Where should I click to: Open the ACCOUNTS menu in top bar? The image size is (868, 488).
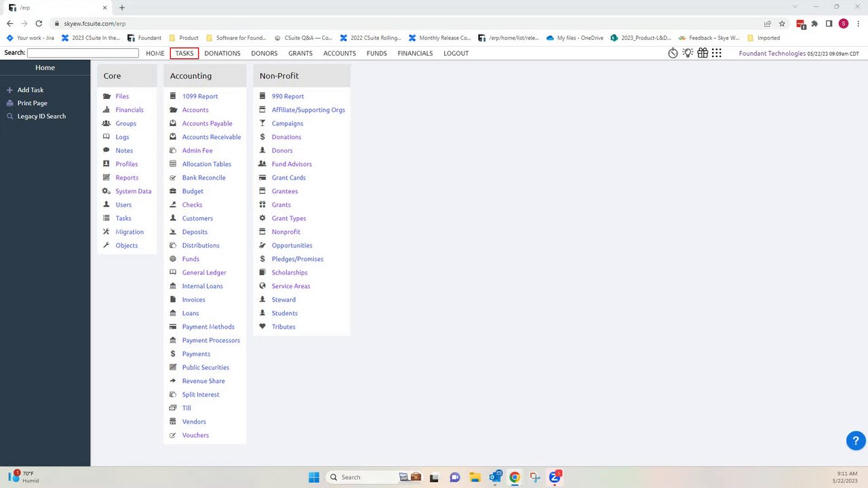coord(340,54)
